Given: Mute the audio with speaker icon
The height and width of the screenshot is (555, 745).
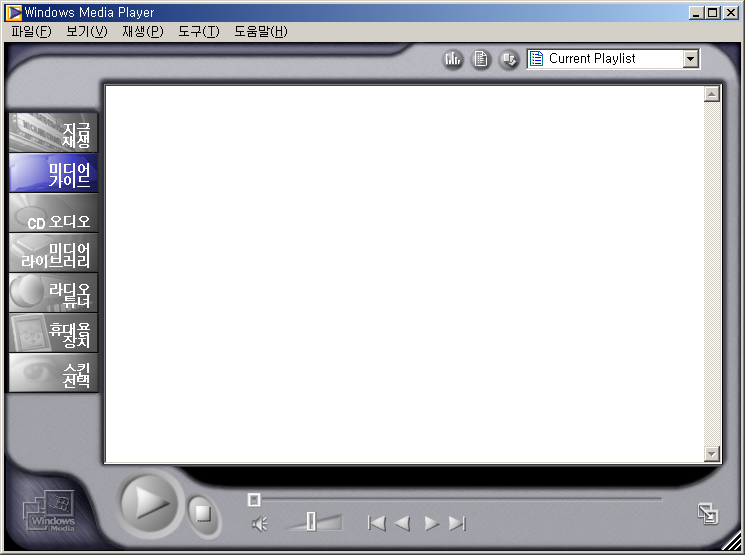Looking at the screenshot, I should tap(259, 524).
